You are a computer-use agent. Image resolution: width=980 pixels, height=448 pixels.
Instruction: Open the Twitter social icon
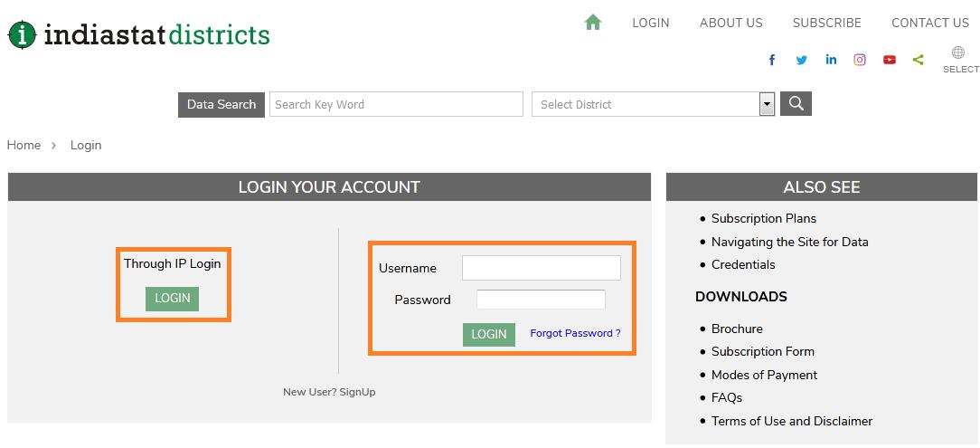click(x=801, y=60)
